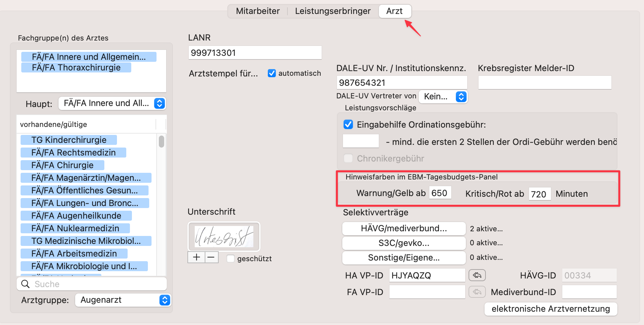Open Sonstige/Eigene contracts
The image size is (644, 325).
pyautogui.click(x=404, y=258)
